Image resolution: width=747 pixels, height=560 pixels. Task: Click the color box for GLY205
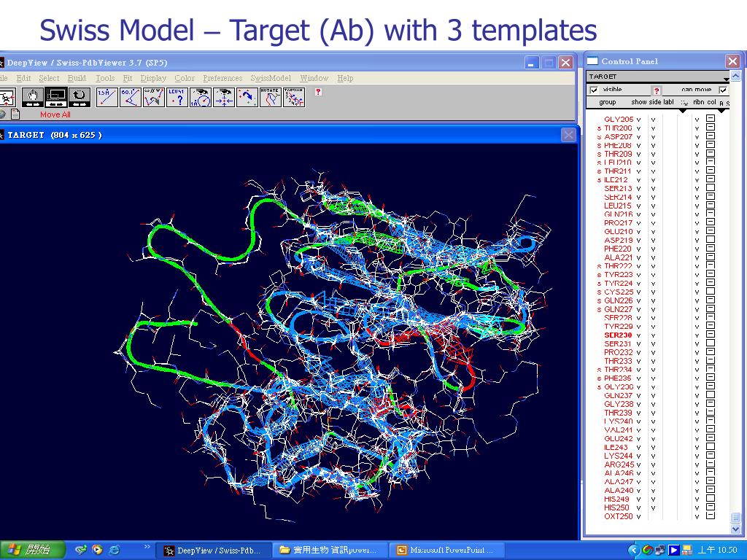[x=711, y=119]
